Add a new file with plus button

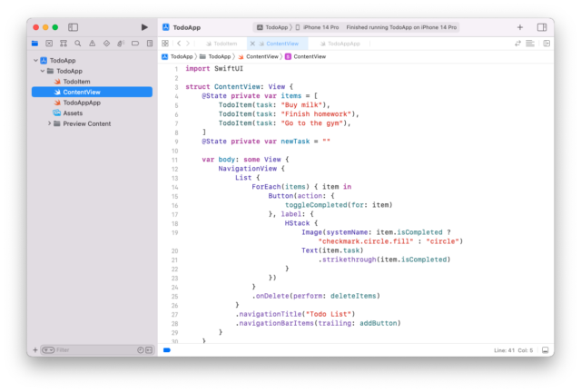click(35, 349)
